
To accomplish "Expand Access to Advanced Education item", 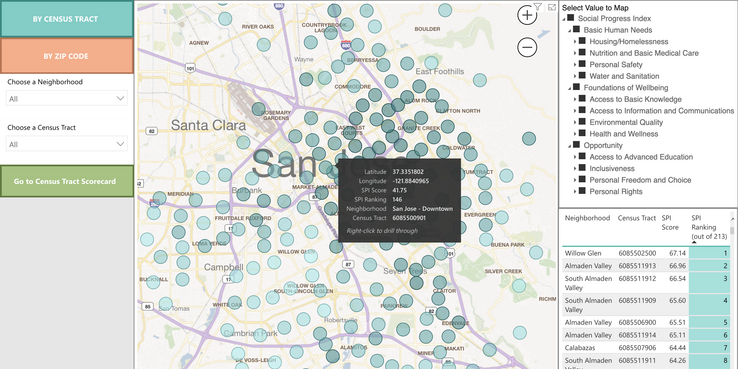I will tap(575, 157).
